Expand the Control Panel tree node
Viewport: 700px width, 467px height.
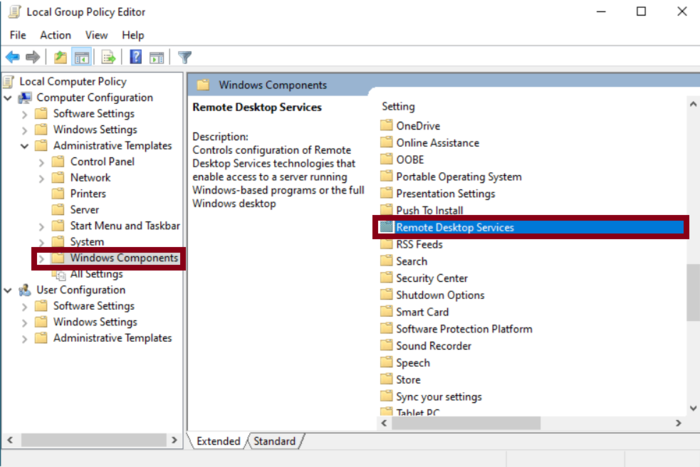(x=41, y=162)
